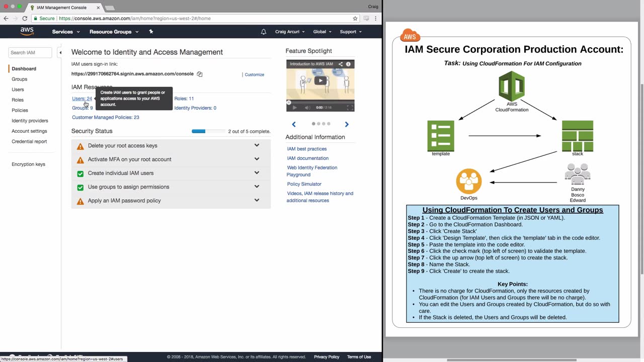This screenshot has height=362, width=644.
Task: Open the Identity Providers: 0 link
Action: click(x=195, y=108)
